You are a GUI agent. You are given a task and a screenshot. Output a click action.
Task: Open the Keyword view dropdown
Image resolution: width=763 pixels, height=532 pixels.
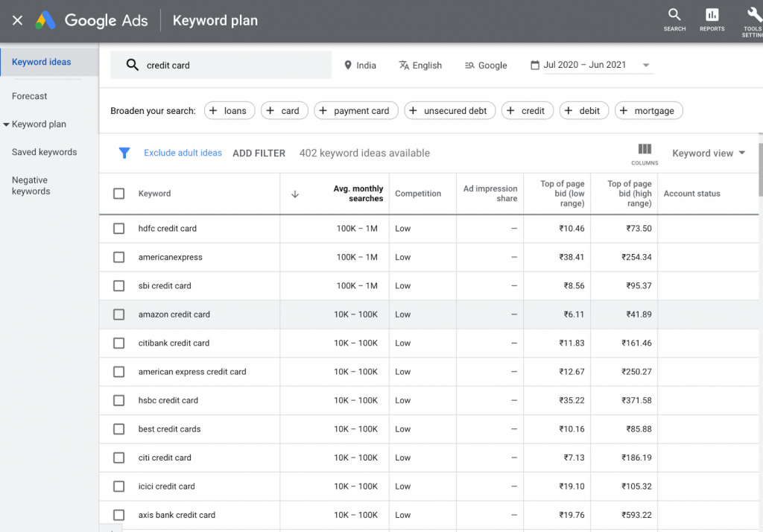point(709,153)
